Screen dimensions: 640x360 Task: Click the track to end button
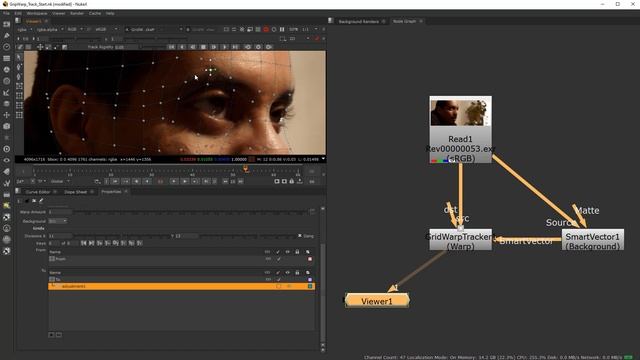coord(235,47)
